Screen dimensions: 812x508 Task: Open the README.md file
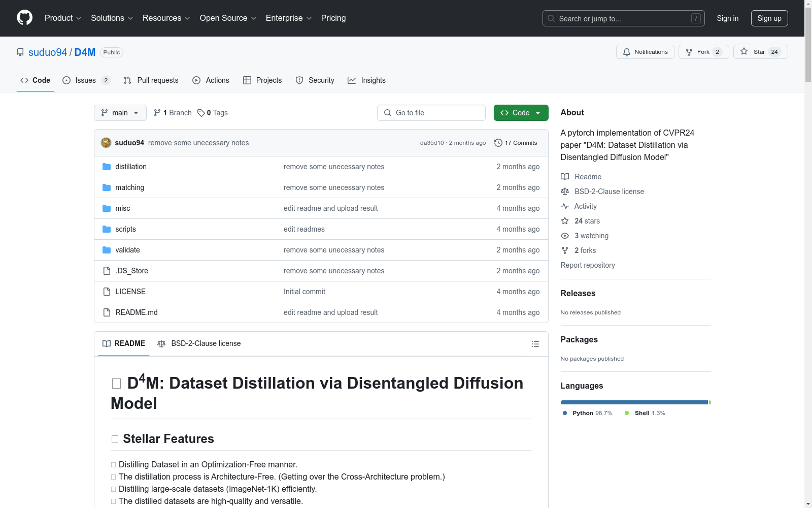coord(137,312)
